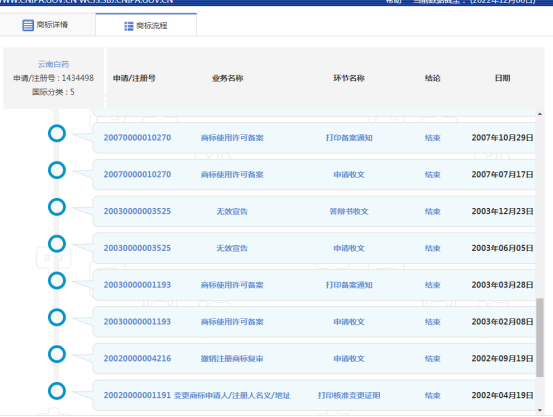Click the 日期 column header
Screen dimensions: 553x417
pos(503,78)
